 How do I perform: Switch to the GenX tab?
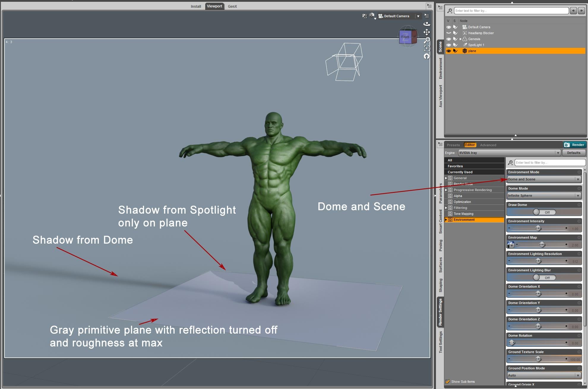coord(232,6)
